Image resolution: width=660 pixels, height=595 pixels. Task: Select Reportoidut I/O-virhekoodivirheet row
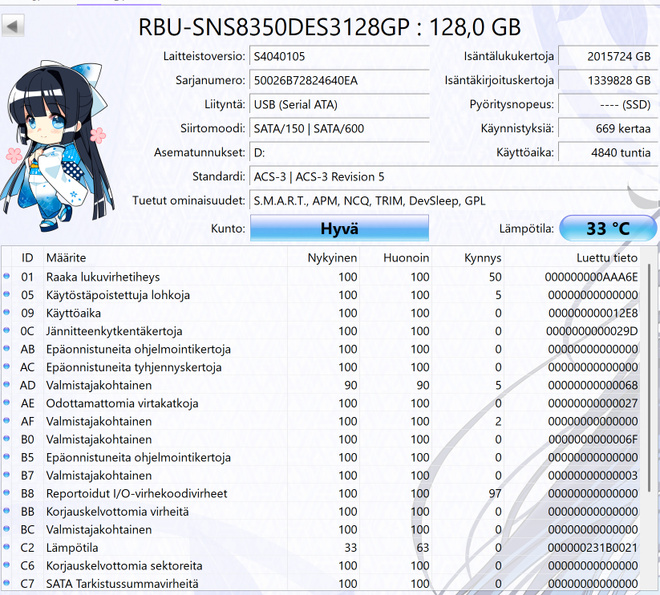click(x=321, y=493)
